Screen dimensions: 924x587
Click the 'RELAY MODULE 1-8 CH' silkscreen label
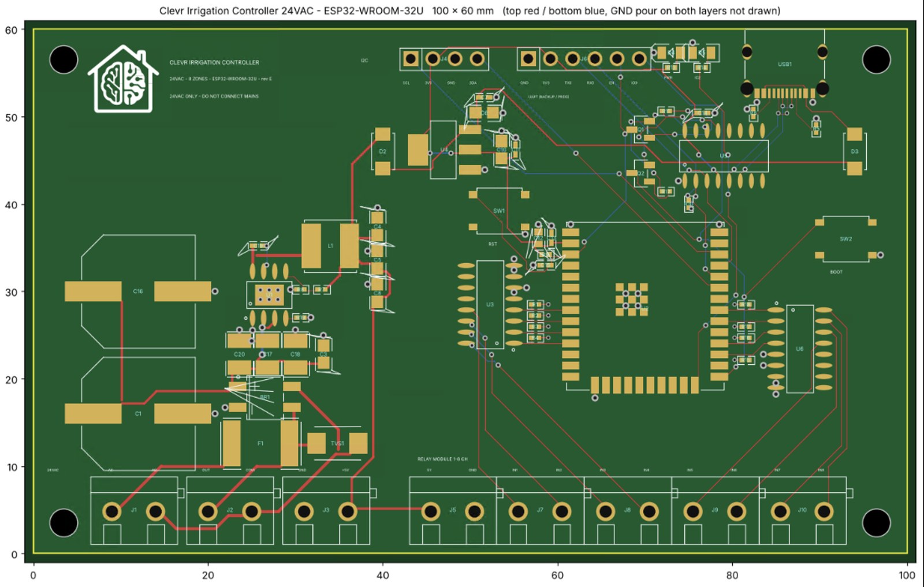tap(442, 459)
